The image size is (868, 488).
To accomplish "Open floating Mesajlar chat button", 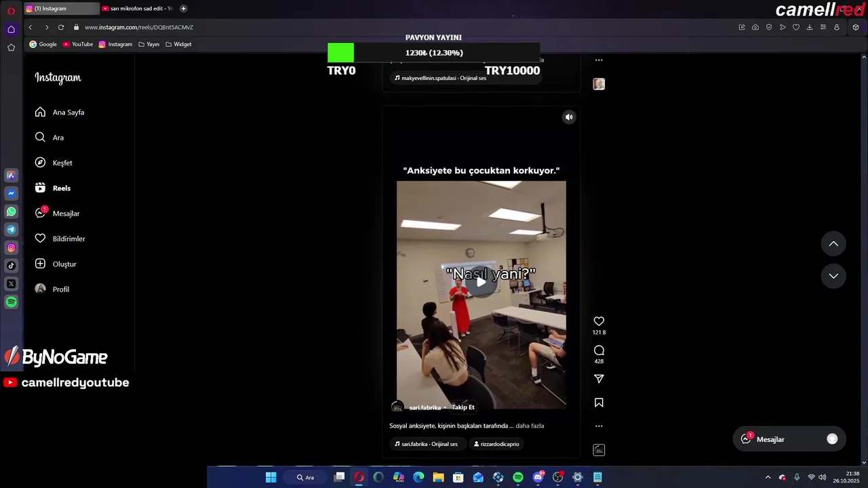I will tap(789, 439).
